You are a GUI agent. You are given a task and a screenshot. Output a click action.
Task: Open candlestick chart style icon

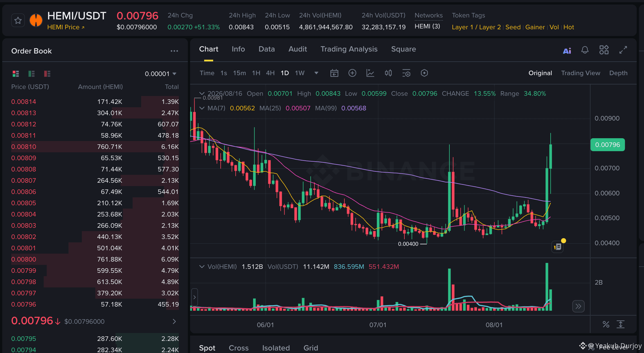pyautogui.click(x=388, y=73)
